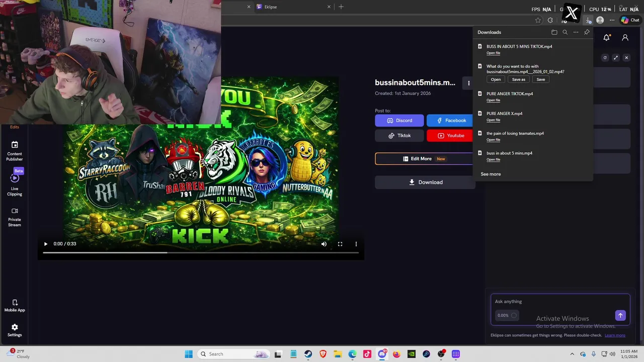The height and width of the screenshot is (362, 644).
Task: Open browser extensions puzzle icon
Action: (x=550, y=20)
